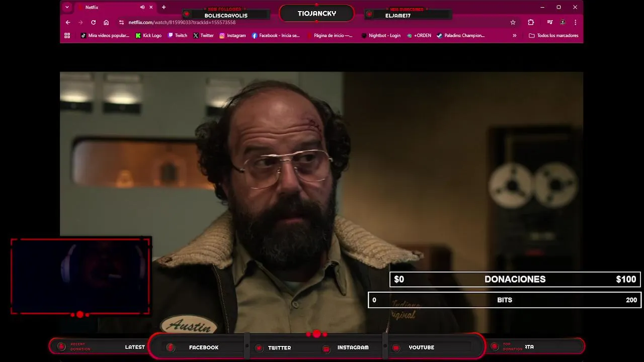This screenshot has height=362, width=644.
Task: Click the FACEBOOK overlay label
Action: (204, 347)
